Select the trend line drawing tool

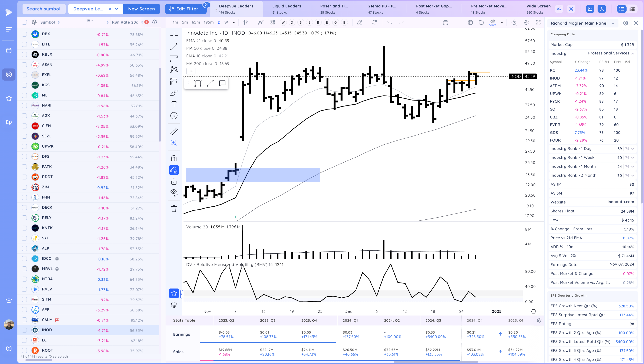coord(174,47)
